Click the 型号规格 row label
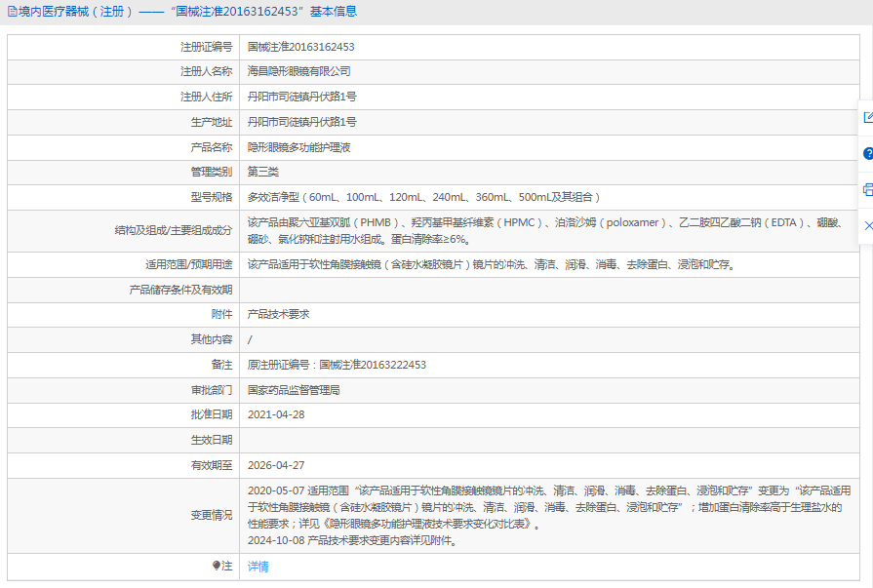The width and height of the screenshot is (873, 588). 211,197
